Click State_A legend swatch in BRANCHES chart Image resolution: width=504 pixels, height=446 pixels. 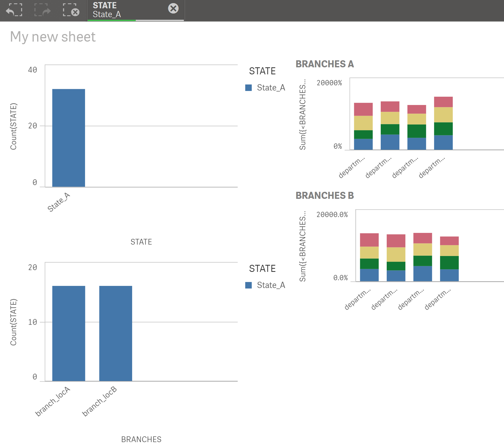[248, 285]
